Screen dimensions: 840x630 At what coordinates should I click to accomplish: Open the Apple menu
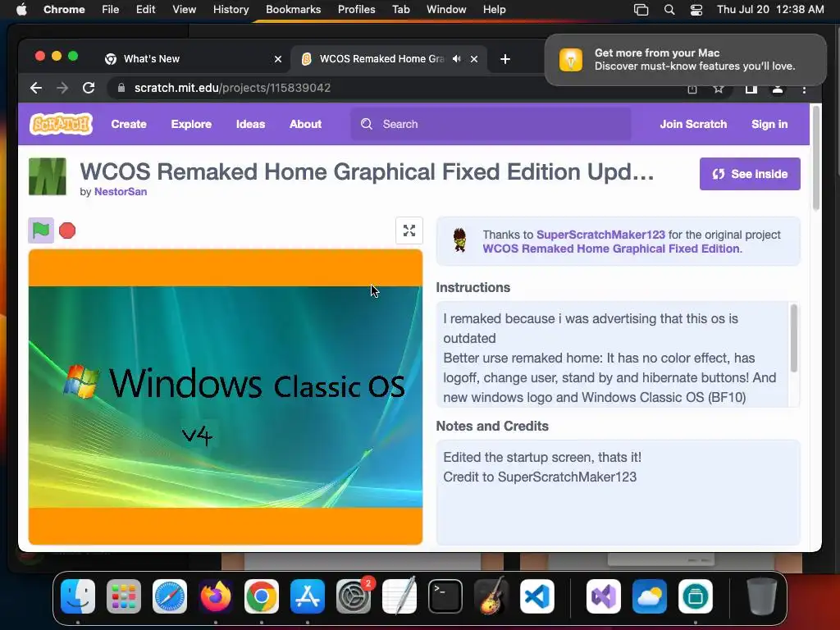(21, 10)
